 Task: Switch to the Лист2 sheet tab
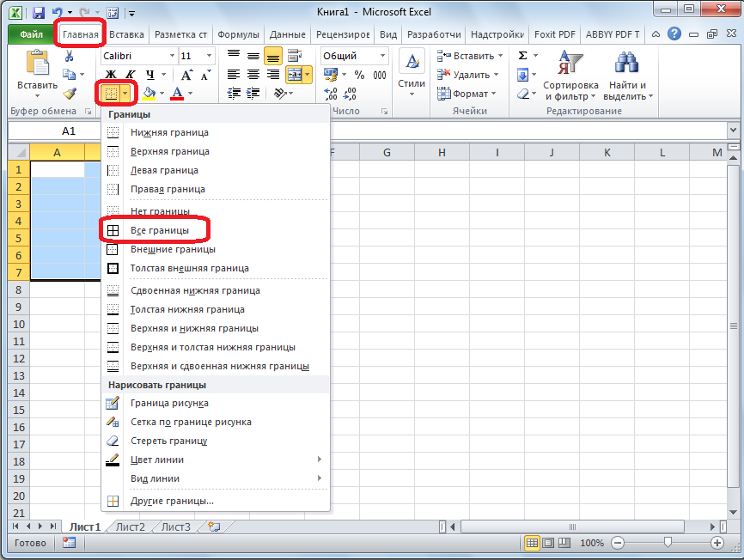click(x=131, y=527)
